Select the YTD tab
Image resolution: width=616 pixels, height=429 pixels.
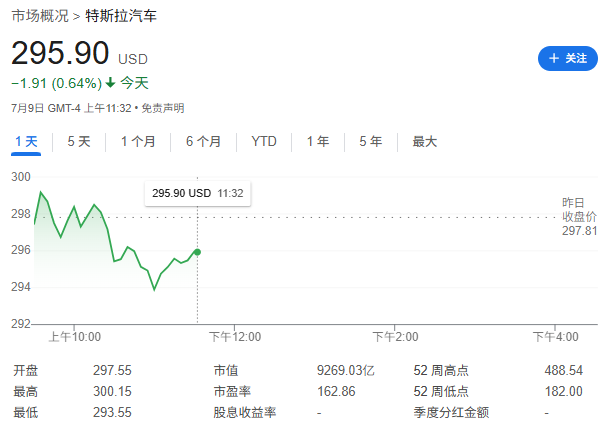(x=264, y=141)
